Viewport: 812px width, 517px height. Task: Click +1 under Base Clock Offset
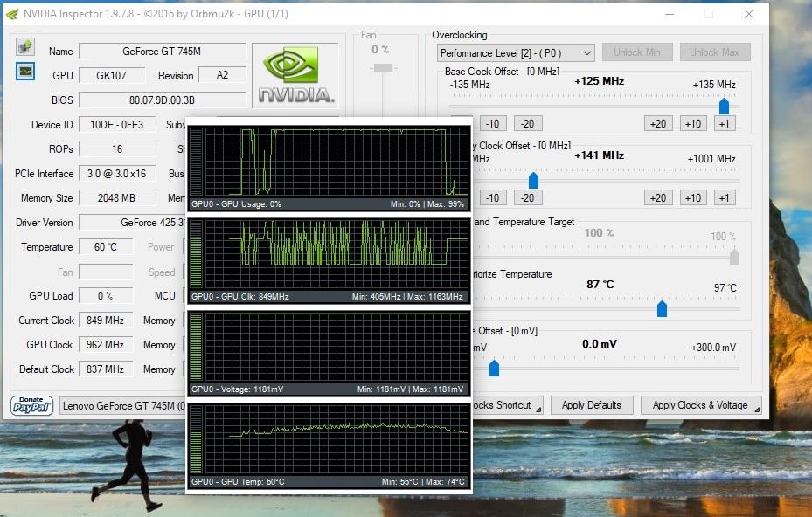(x=725, y=124)
